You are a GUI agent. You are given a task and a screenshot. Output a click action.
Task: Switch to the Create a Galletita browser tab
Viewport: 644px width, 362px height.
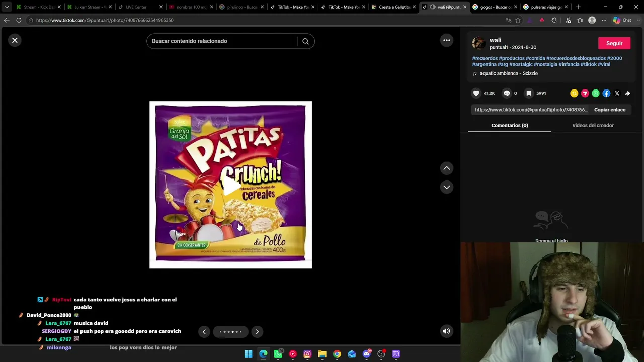pyautogui.click(x=393, y=7)
